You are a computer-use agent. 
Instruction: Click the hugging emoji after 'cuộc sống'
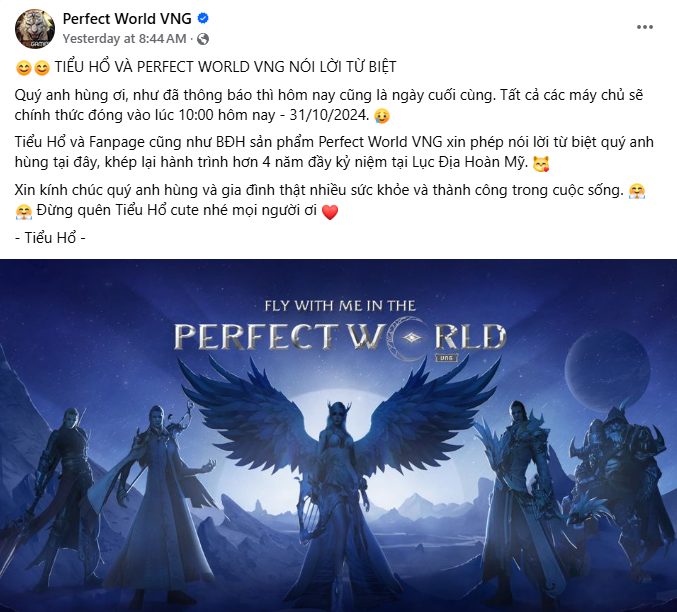coord(637,190)
